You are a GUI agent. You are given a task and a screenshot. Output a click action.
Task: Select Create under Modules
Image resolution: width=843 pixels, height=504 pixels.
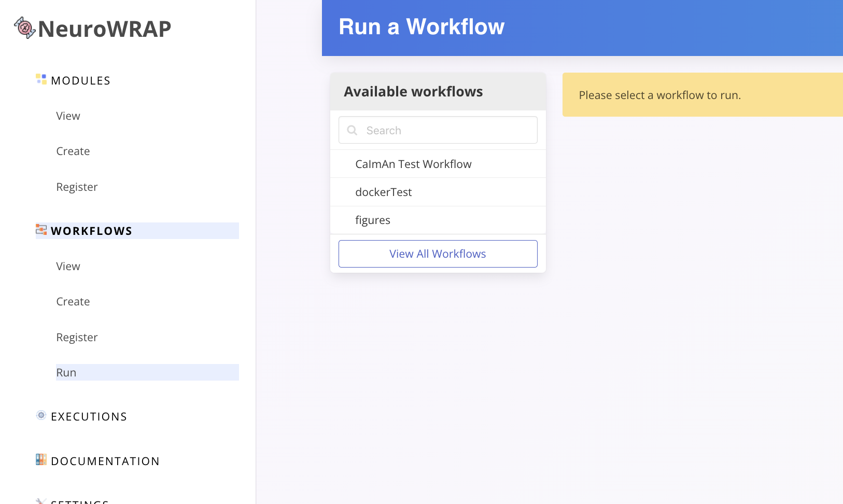pyautogui.click(x=73, y=151)
